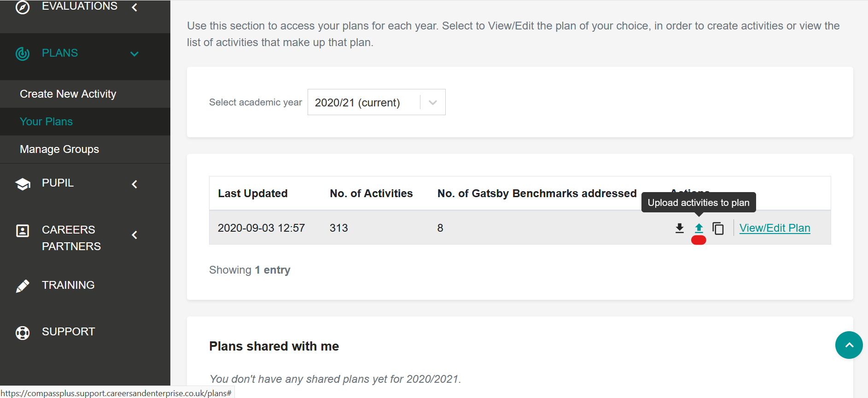
Task: Click the Support lifebuoy icon
Action: pyautogui.click(x=23, y=333)
